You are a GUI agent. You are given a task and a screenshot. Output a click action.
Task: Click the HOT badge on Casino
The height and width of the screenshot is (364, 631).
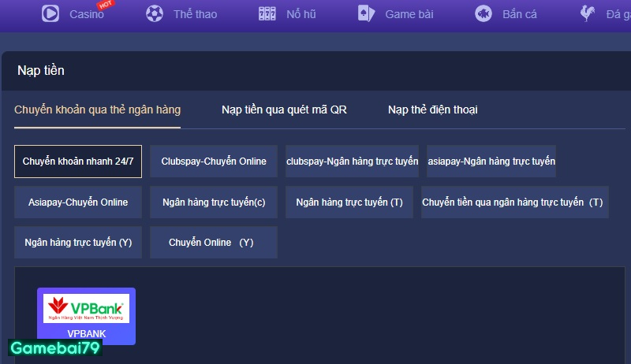click(106, 5)
